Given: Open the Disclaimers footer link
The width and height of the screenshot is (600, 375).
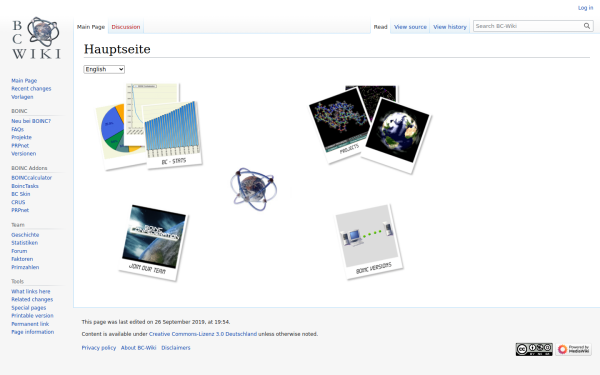Looking at the screenshot, I should click(176, 348).
